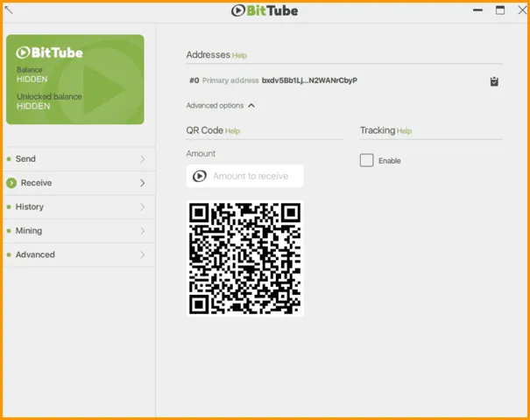Open the Advanced sidebar menu item
Screen dimensions: 530x420
pyautogui.click(x=79, y=255)
